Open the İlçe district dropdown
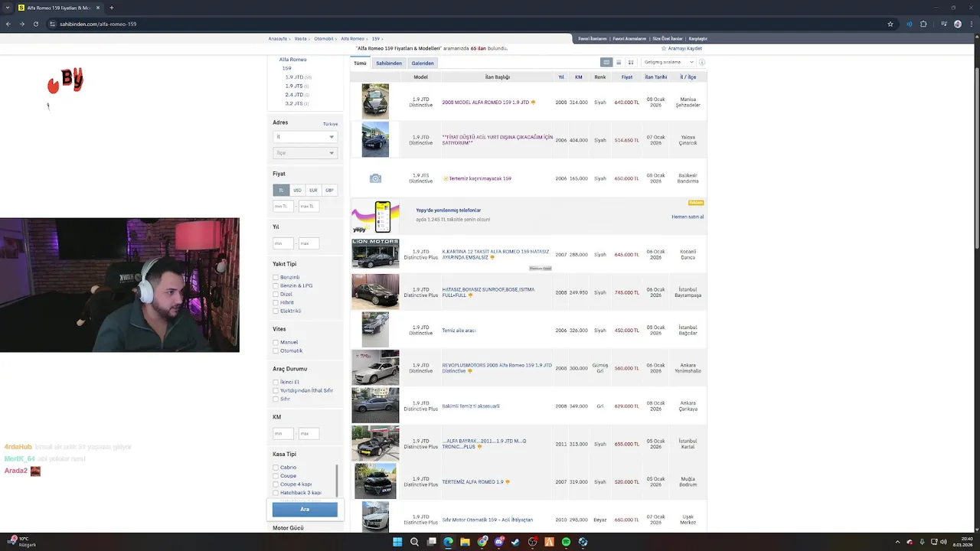 coord(305,153)
